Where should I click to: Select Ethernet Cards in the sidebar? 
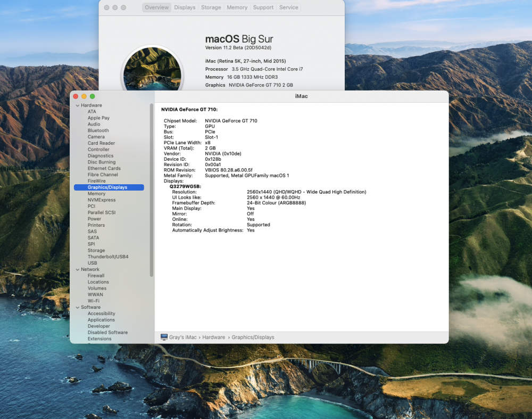[104, 168]
